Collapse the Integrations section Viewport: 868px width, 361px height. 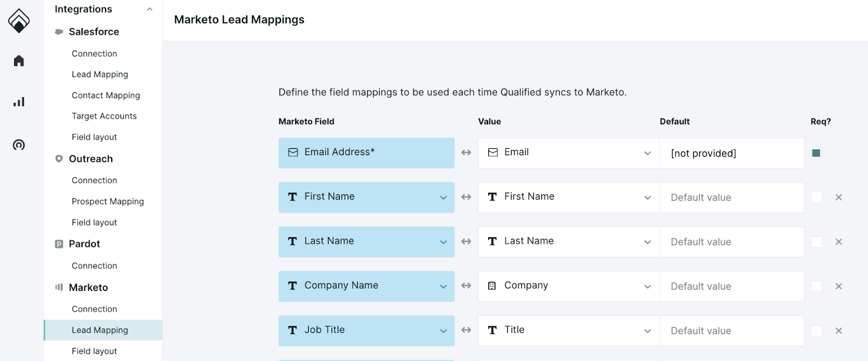coord(150,9)
